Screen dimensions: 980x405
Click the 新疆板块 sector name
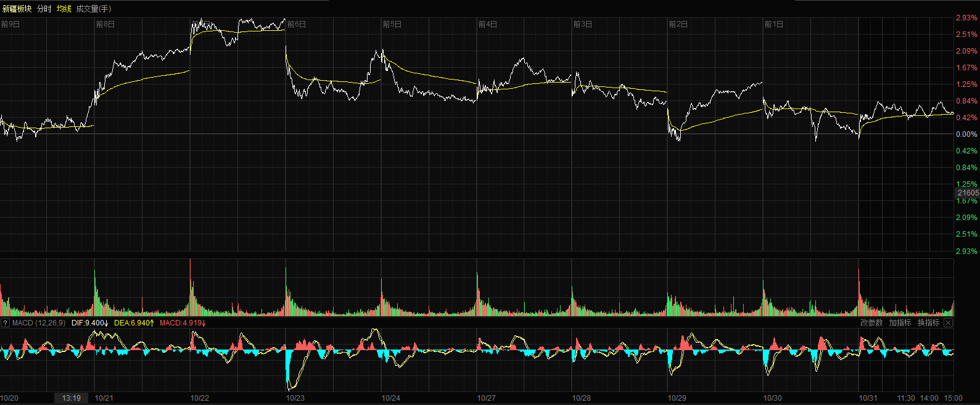(17, 9)
